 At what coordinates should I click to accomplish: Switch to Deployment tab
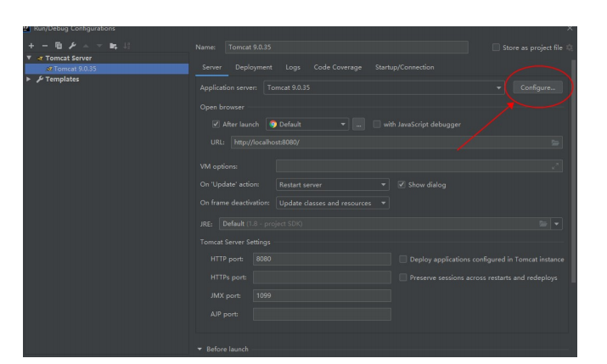point(254,67)
